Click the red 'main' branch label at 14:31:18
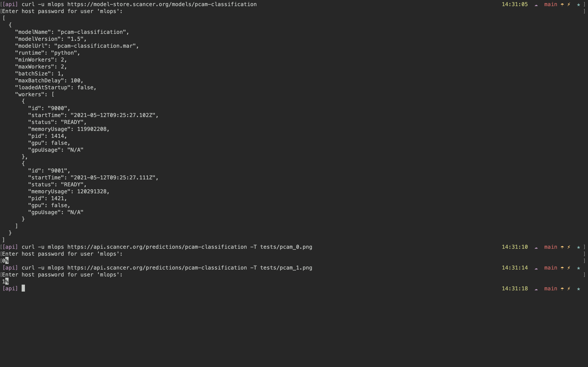The height and width of the screenshot is (367, 588). point(550,289)
